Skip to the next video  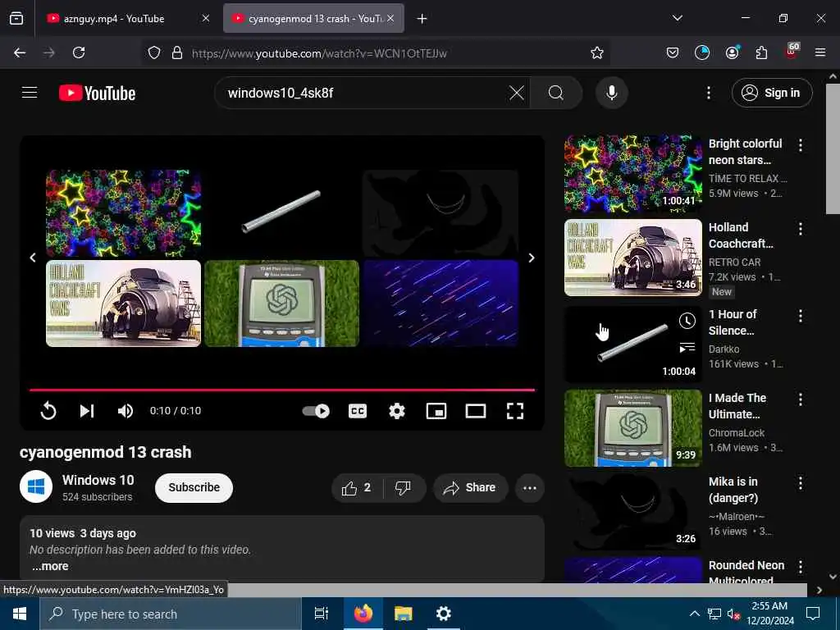point(87,411)
